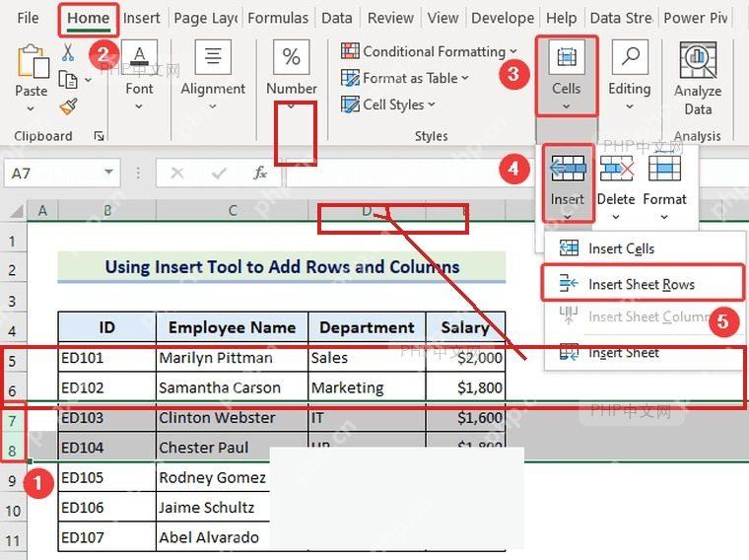Click cell containing Marilyn Pittman
The height and width of the screenshot is (560, 749).
click(233, 358)
